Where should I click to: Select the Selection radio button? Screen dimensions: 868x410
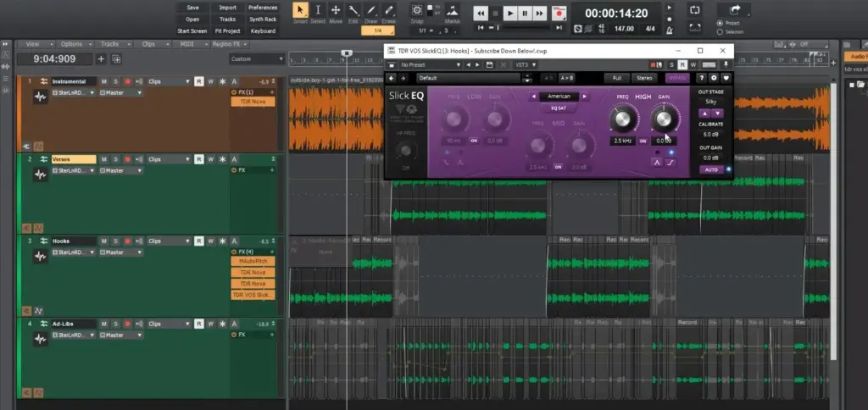720,32
